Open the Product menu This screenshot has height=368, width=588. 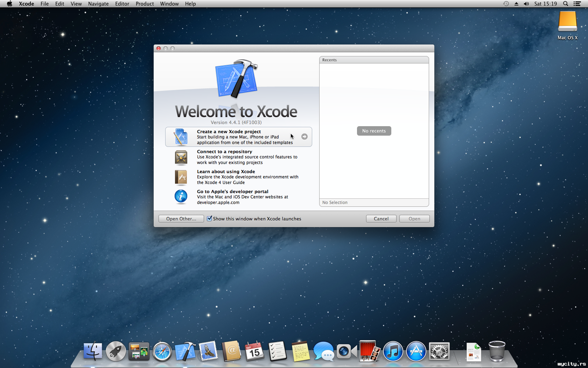coord(145,4)
